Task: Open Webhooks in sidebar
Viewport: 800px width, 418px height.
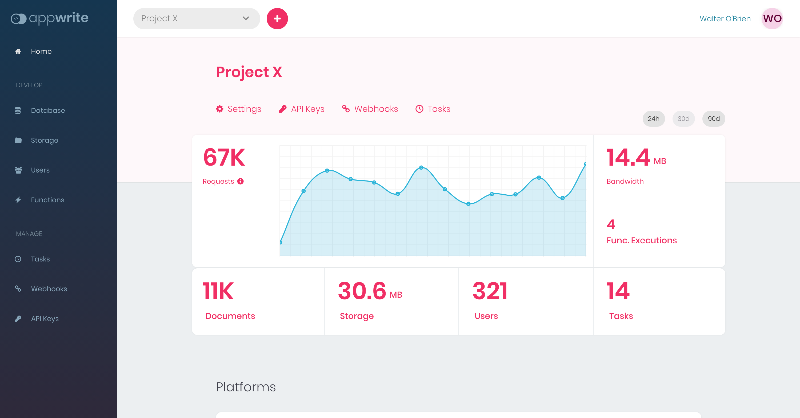Action: pyautogui.click(x=49, y=289)
